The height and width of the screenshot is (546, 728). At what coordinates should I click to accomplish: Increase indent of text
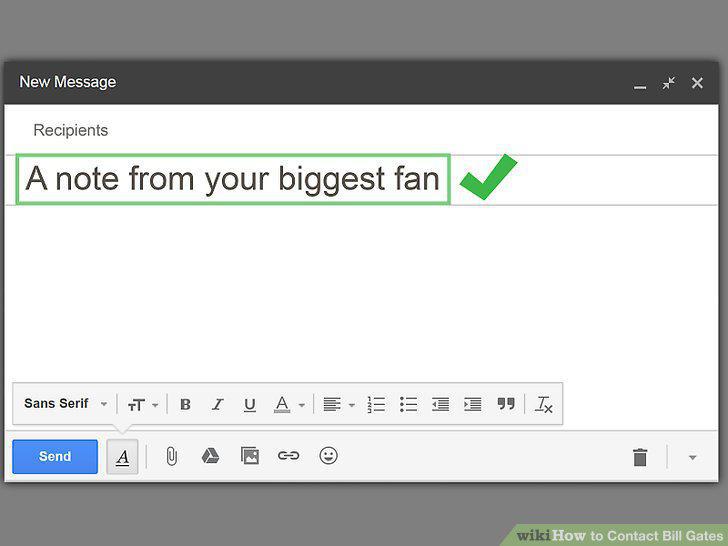pos(473,404)
